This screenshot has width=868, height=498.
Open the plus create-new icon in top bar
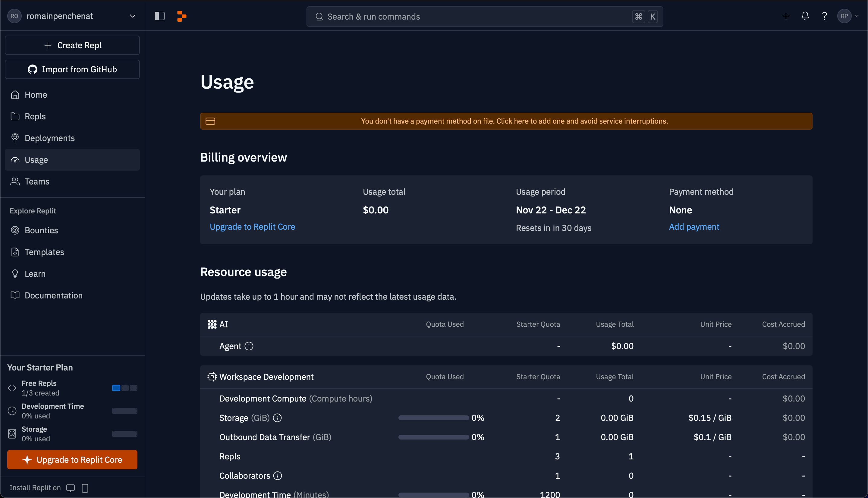point(786,16)
